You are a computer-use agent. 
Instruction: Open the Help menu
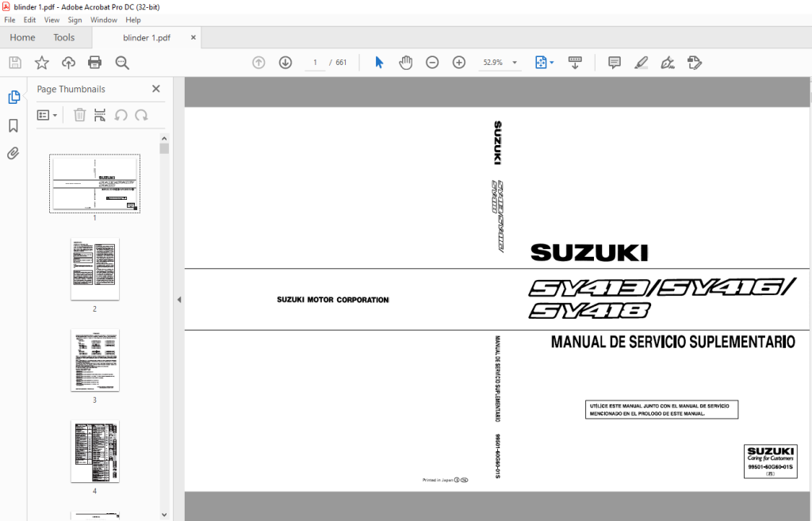(133, 20)
